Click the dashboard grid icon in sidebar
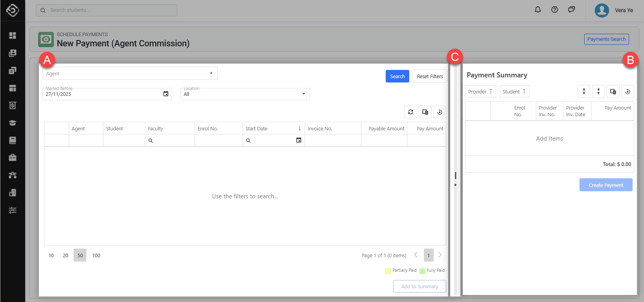This screenshot has width=644, height=302. 13,36
